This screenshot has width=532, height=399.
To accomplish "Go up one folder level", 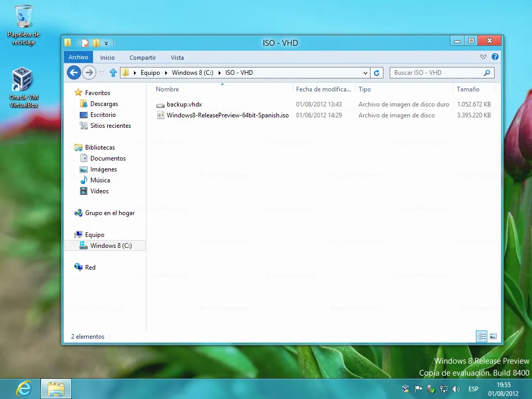I will coord(113,73).
